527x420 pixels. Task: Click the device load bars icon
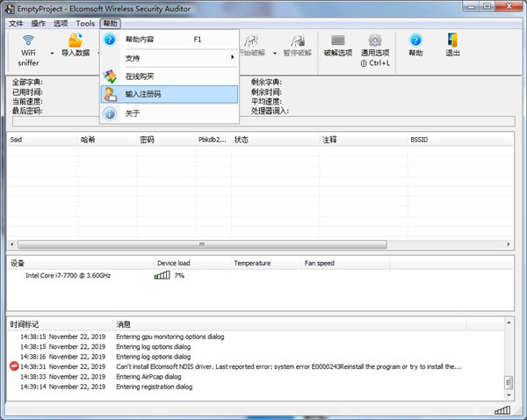(x=162, y=275)
